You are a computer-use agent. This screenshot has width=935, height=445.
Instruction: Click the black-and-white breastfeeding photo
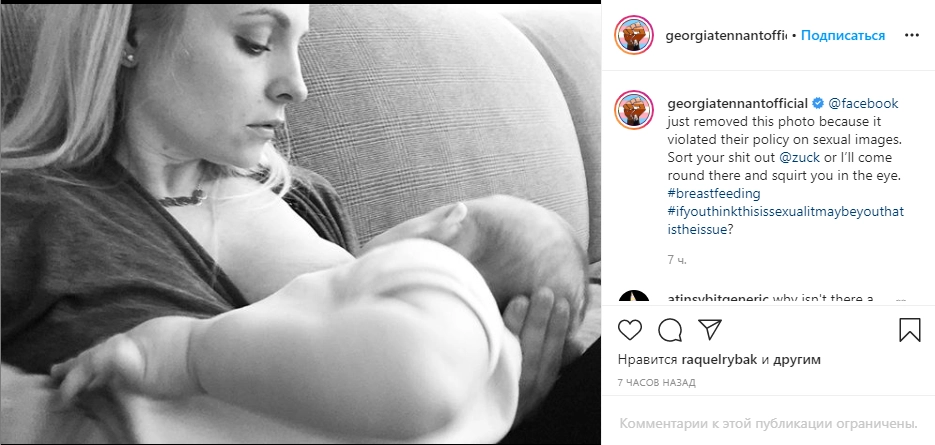pos(301,224)
